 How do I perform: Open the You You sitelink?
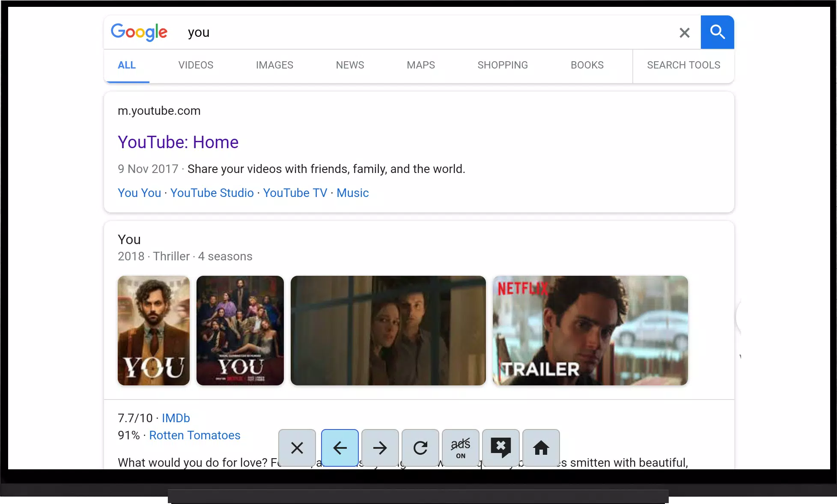[x=140, y=193]
